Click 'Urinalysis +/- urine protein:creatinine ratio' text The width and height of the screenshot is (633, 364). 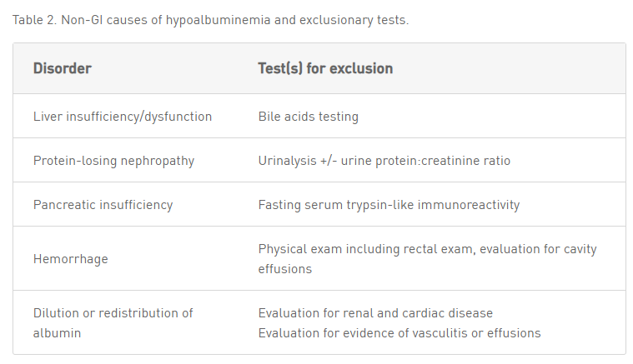(384, 161)
